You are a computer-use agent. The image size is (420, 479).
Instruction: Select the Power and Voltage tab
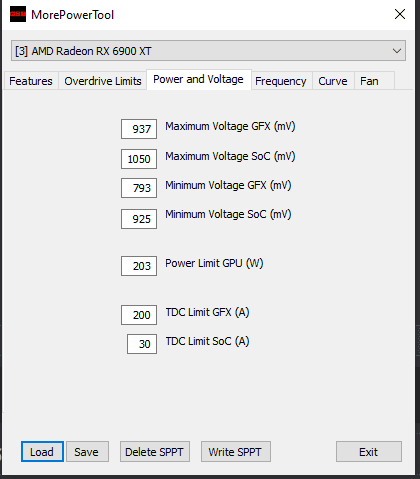(x=199, y=79)
